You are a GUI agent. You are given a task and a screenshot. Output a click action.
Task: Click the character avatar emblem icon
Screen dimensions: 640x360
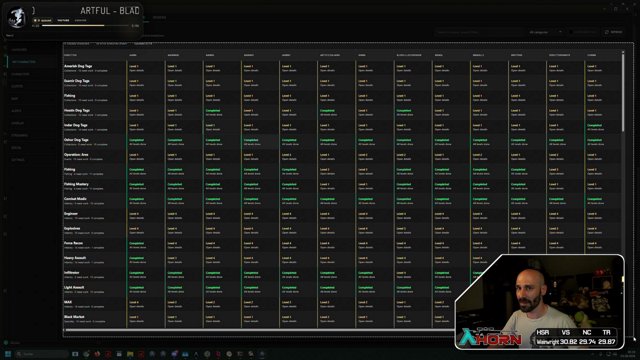17,17
